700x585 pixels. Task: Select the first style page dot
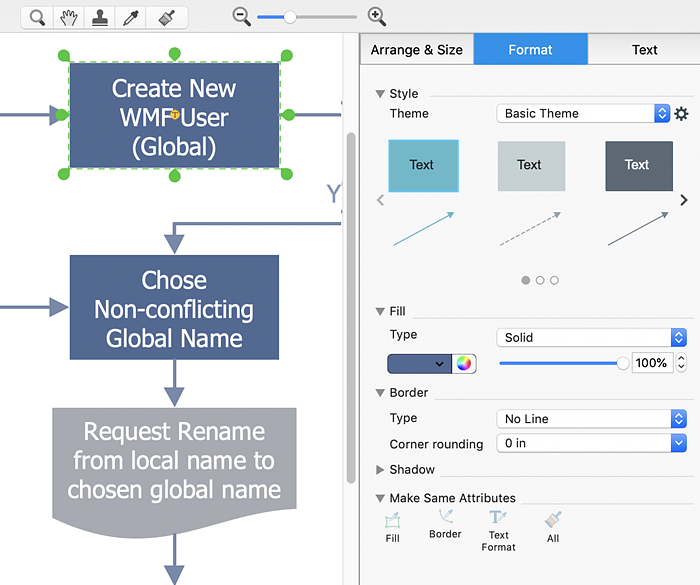coord(526,280)
